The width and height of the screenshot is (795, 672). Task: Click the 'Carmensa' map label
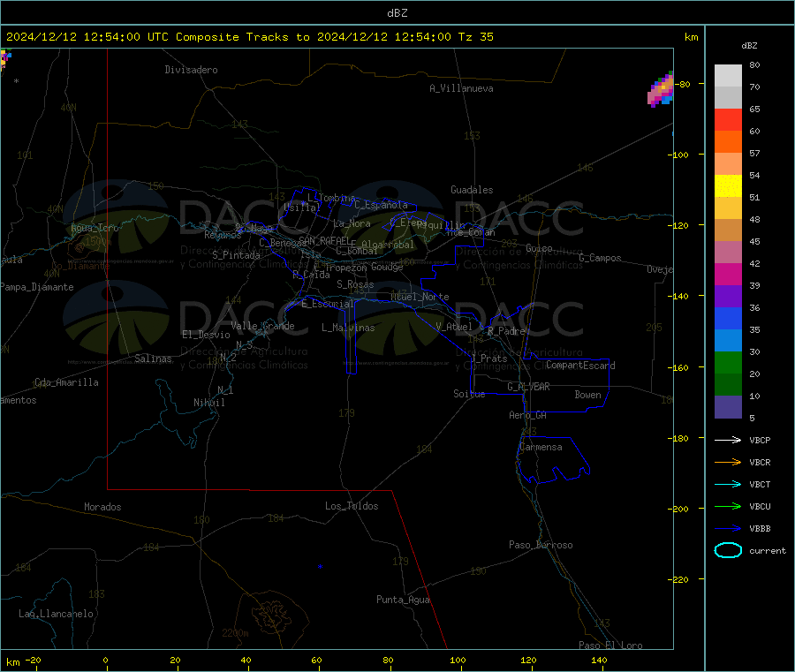[541, 447]
